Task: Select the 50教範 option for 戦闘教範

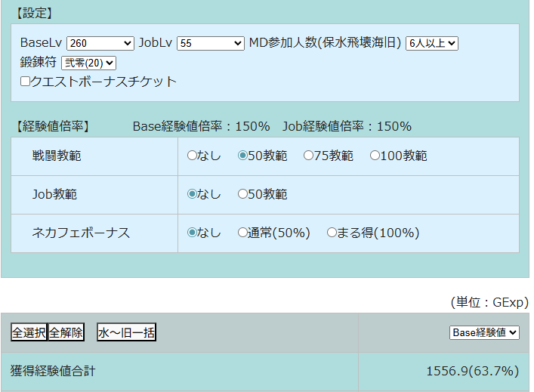Action: (242, 156)
